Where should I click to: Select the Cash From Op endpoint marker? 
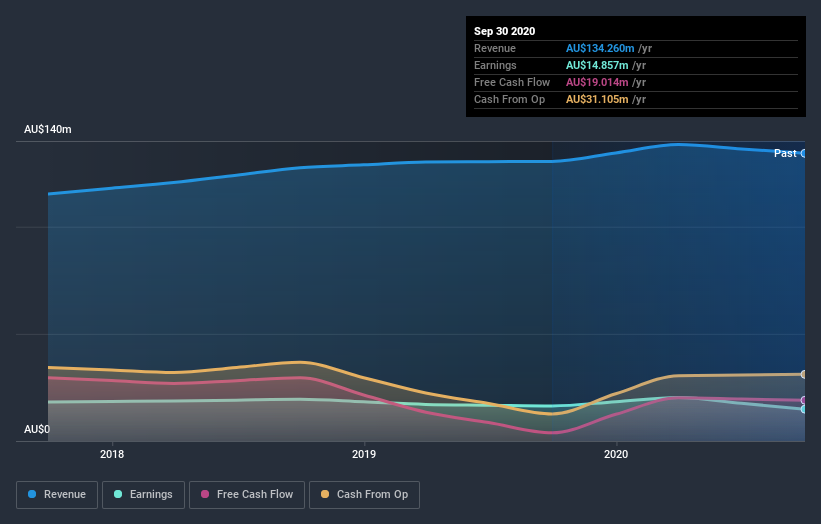[804, 374]
